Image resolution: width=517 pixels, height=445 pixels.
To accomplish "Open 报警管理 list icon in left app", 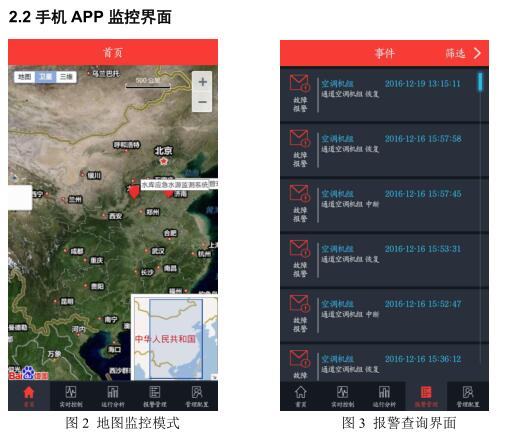I will [154, 396].
